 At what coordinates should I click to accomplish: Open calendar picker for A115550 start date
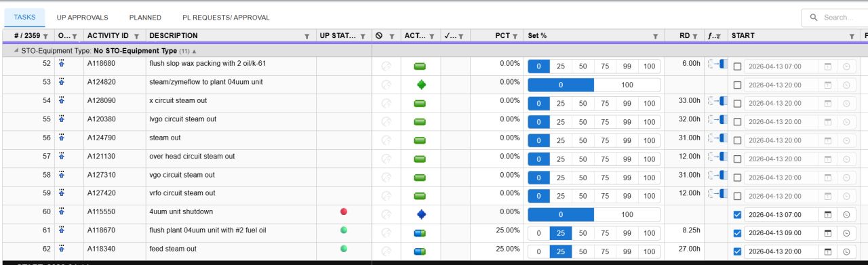pos(827,214)
